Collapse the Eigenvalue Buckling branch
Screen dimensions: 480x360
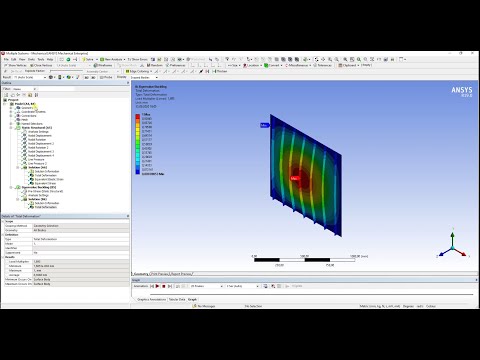tap(11, 187)
